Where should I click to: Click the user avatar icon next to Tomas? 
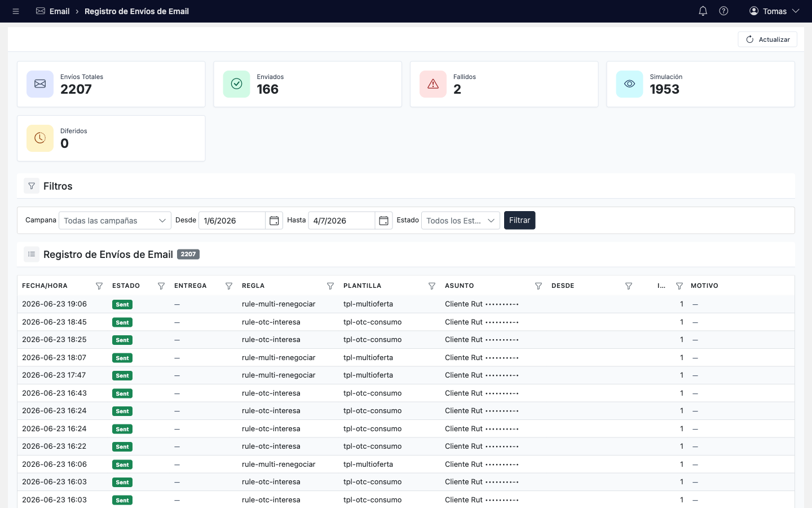point(753,11)
